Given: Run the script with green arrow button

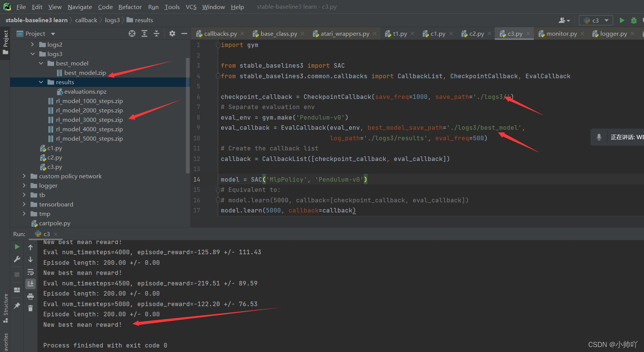Looking at the screenshot, I should (x=622, y=20).
